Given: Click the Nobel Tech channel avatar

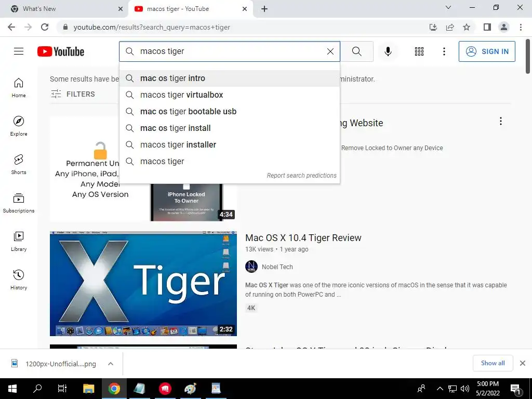Looking at the screenshot, I should pyautogui.click(x=251, y=267).
